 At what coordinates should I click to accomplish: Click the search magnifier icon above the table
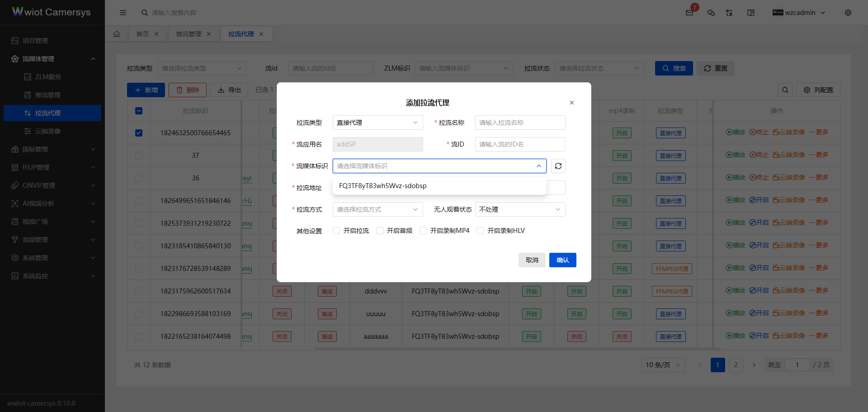click(785, 90)
